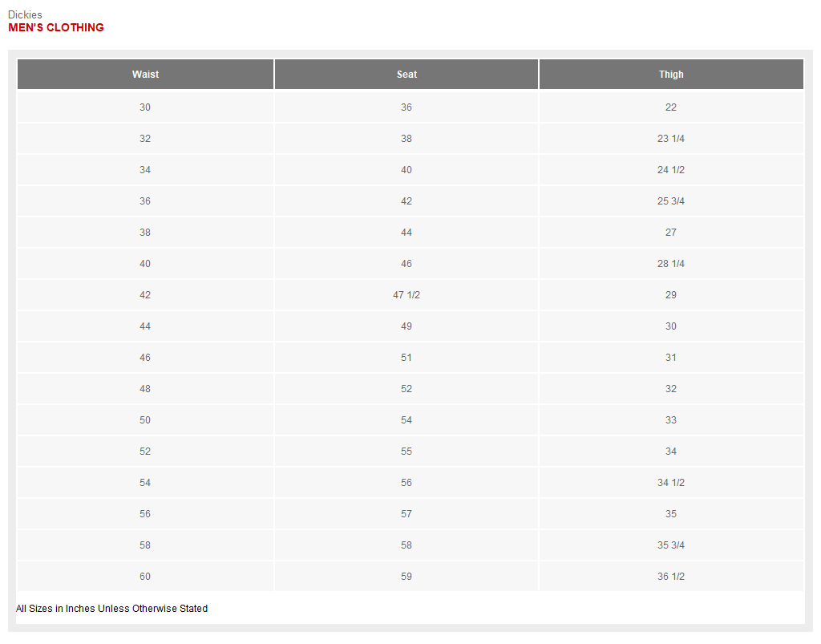Click the seat value 49 cell
Viewport: 821px width, 644px height.
tap(406, 326)
